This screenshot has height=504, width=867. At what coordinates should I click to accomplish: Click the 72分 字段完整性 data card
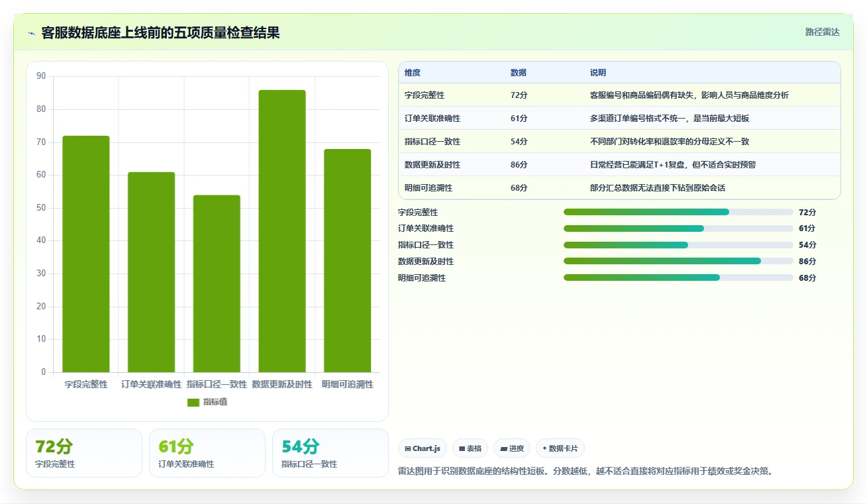coord(84,453)
